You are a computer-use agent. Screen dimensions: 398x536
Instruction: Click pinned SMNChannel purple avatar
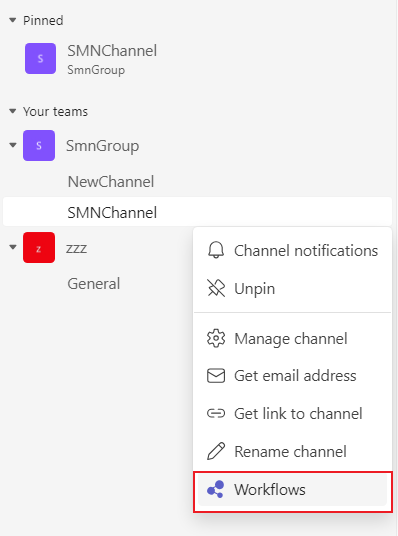coord(40,58)
